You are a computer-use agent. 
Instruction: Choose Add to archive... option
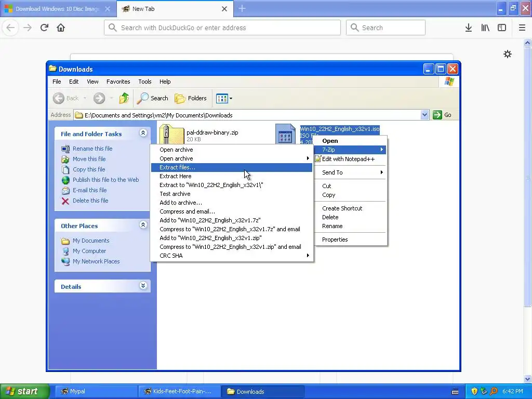231,203
